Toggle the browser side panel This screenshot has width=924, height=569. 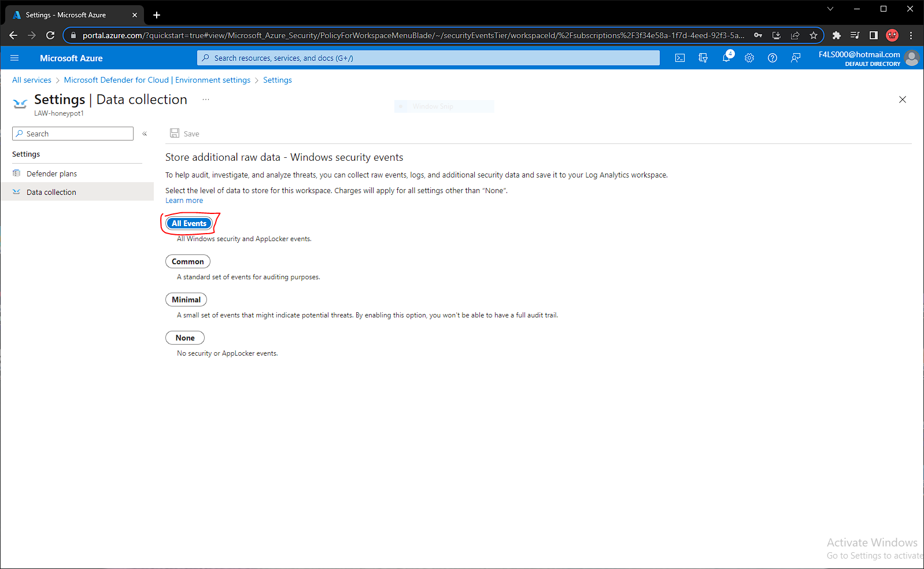pos(874,35)
